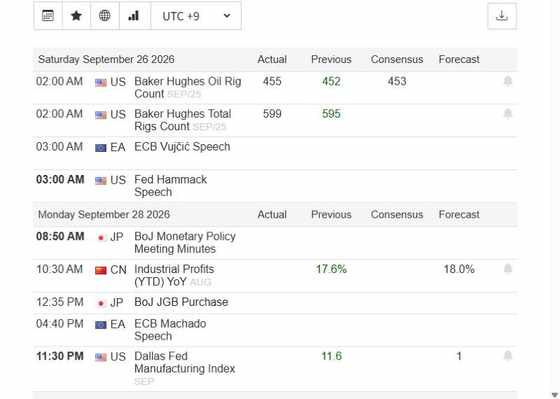Open the category bar chart filter icon
Image resolution: width=560 pixels, height=399 pixels.
(134, 16)
